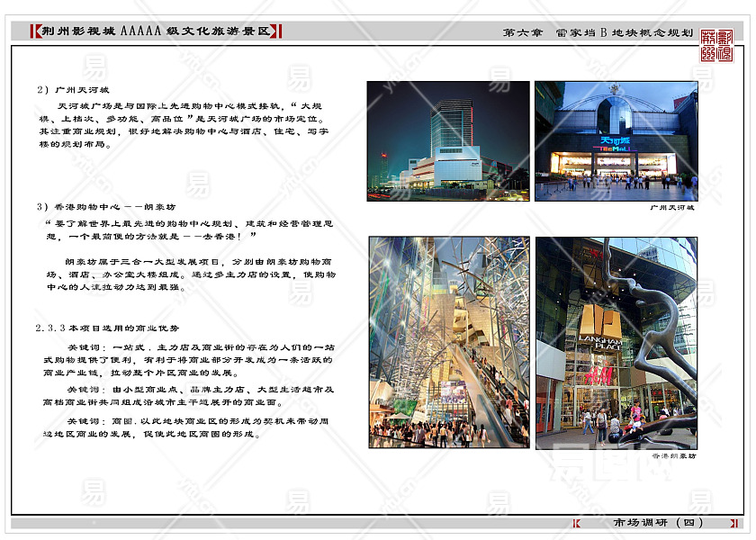
Task: Click the red bracket beside 市场调研 footer
Action: point(577,523)
